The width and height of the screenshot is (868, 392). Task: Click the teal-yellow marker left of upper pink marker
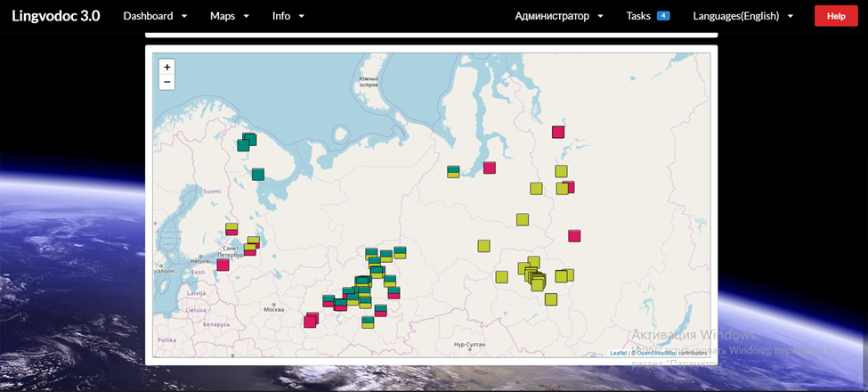pyautogui.click(x=453, y=171)
